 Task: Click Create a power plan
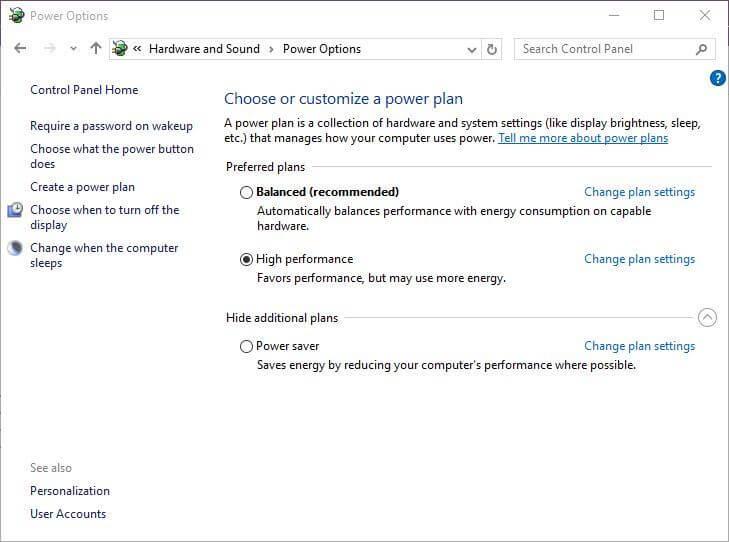coord(82,187)
